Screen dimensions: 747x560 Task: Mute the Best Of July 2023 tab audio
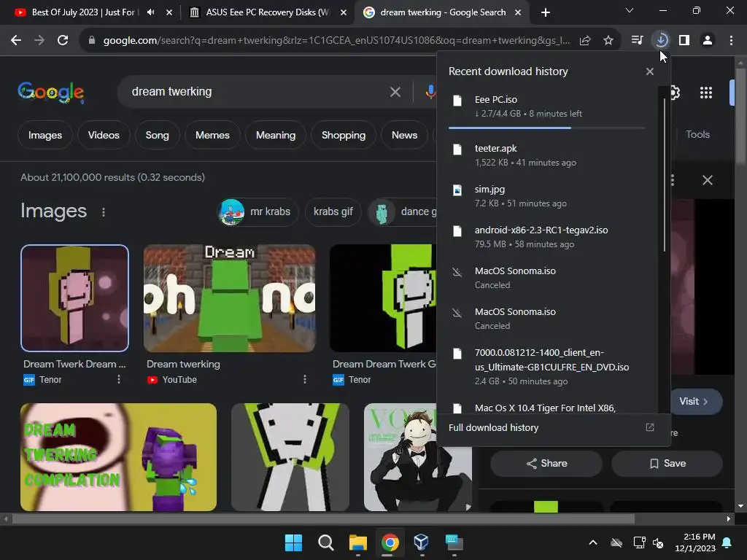coord(150,12)
